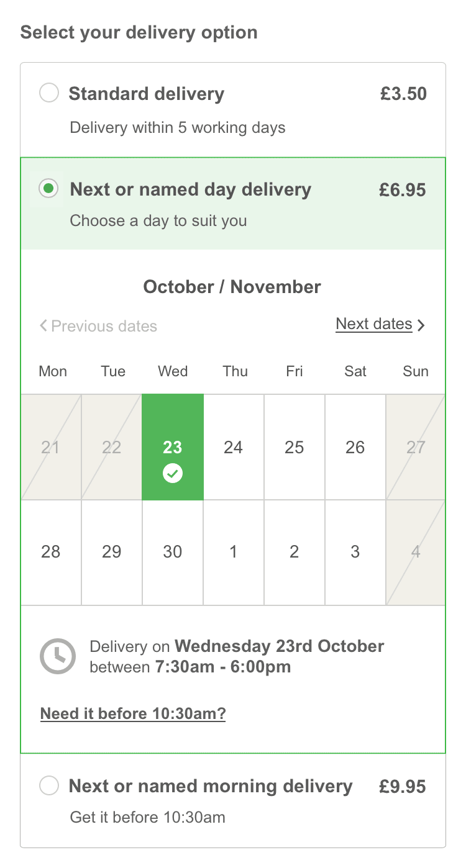Click the white checkmark icon on date 23
The width and height of the screenshot is (466, 868).
172,474
